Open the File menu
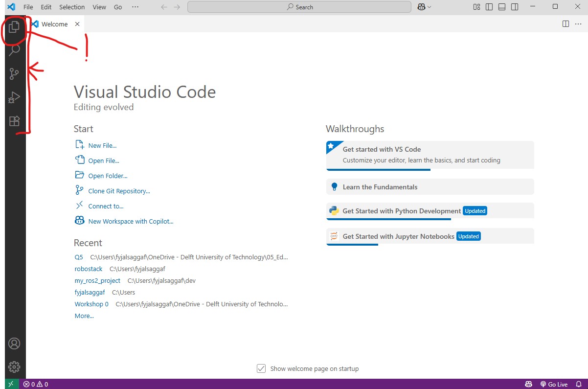The image size is (588, 389). pos(28,7)
